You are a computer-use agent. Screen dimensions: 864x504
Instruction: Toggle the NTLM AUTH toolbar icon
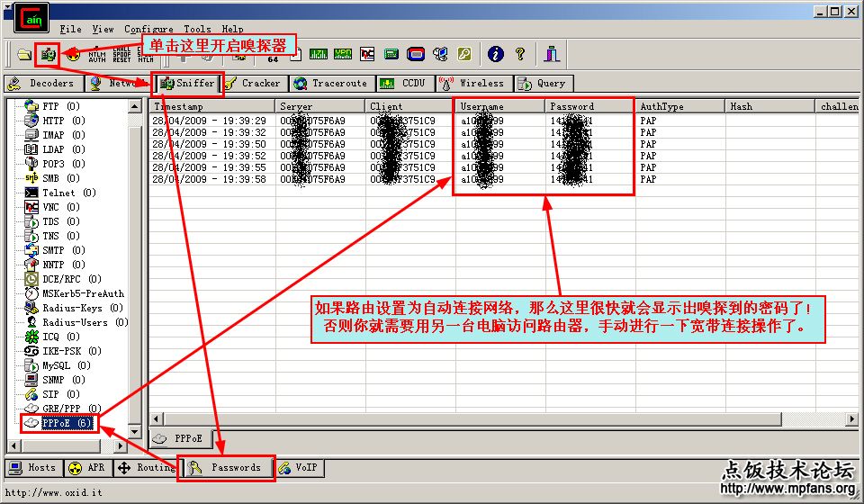pyautogui.click(x=97, y=54)
